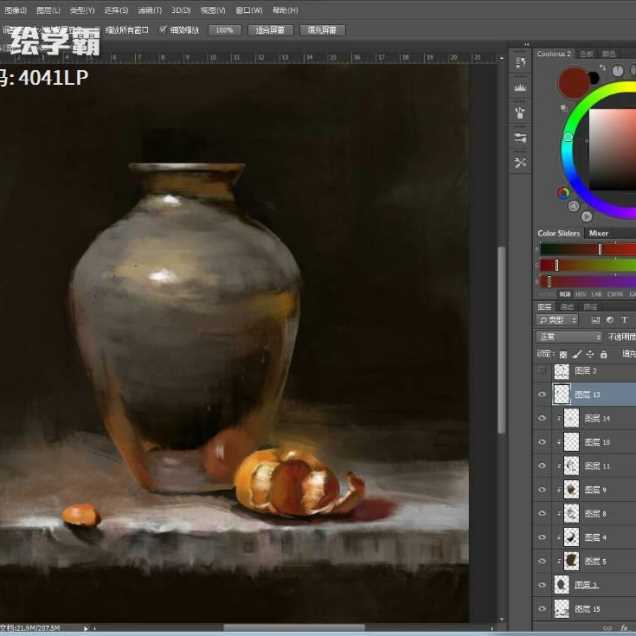Image resolution: width=636 pixels, height=636 pixels.
Task: Hide layer 图层 11 with its eye
Action: (542, 466)
